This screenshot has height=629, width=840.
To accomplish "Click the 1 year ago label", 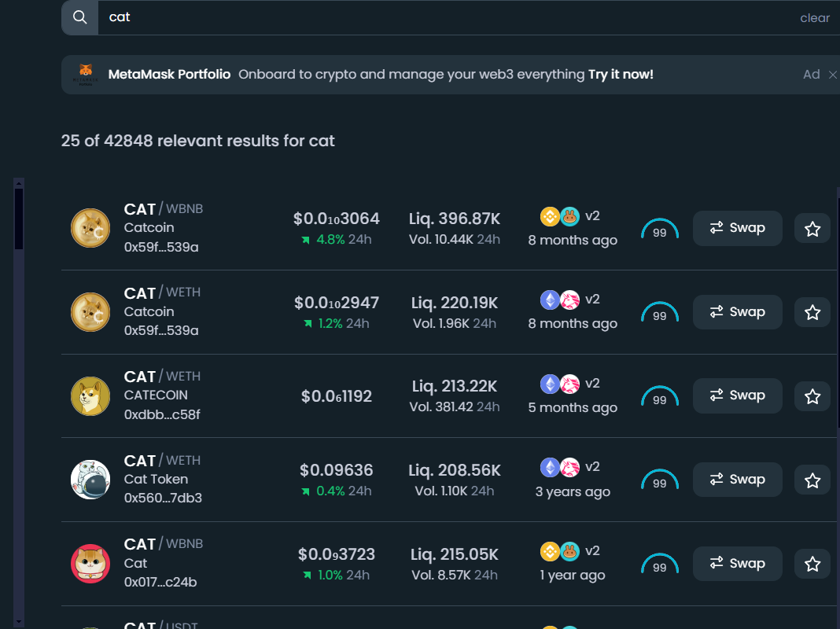I will click(x=573, y=576).
